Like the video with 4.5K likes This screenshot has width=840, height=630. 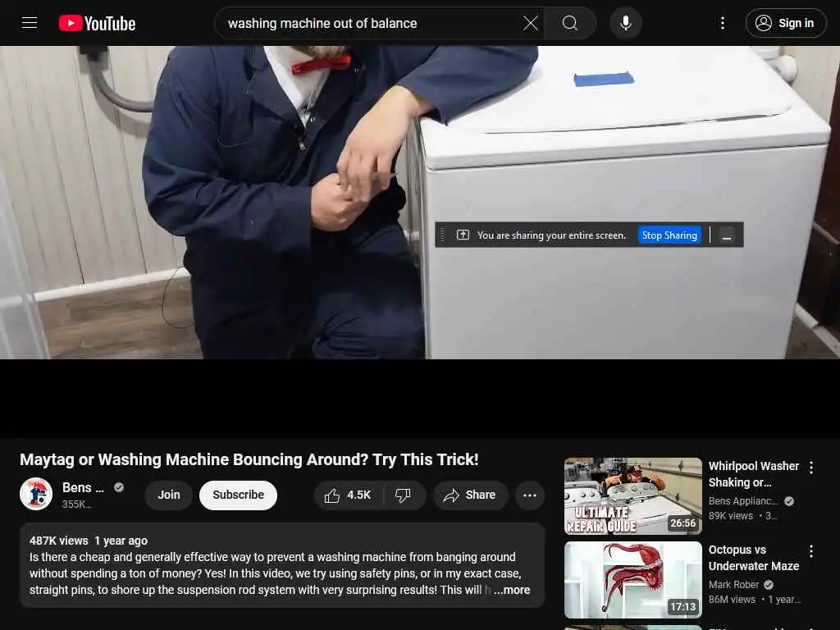point(348,495)
